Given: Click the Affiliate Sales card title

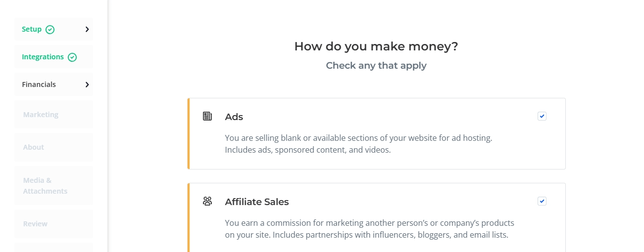Looking at the screenshot, I should click(x=257, y=202).
